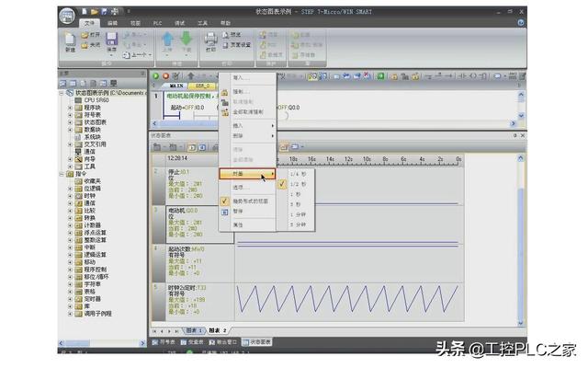Screen dimensions: 588x368
Task: Click the 符号表 button in bottom bar
Action: 164,342
